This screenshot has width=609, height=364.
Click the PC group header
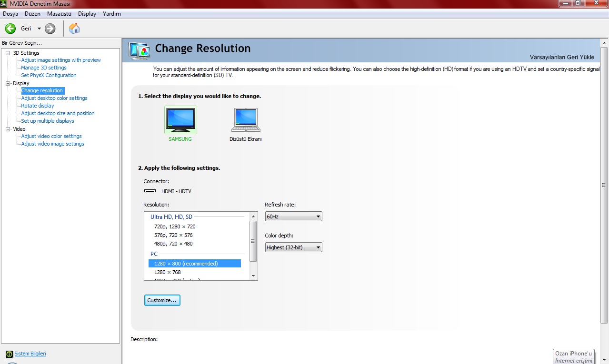(154, 254)
